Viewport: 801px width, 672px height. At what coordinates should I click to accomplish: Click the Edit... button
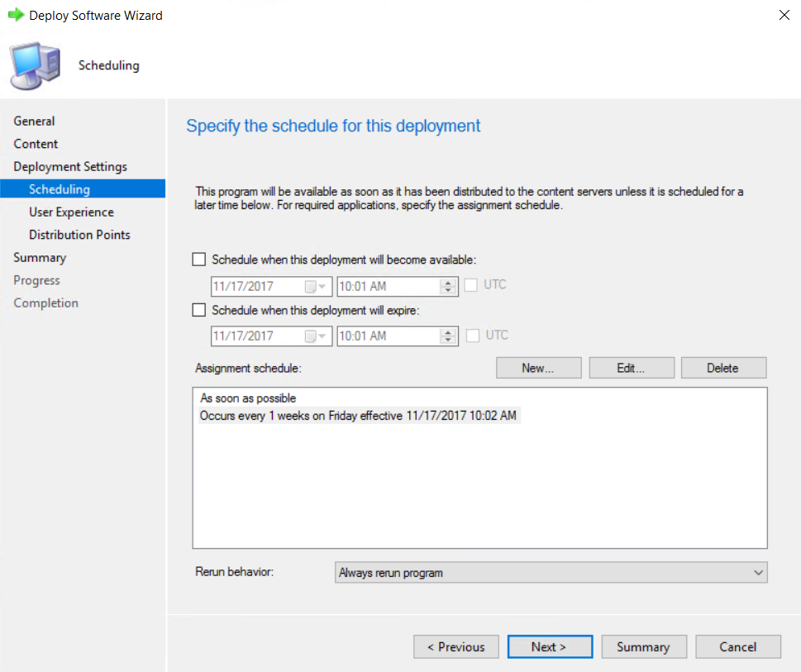(631, 368)
